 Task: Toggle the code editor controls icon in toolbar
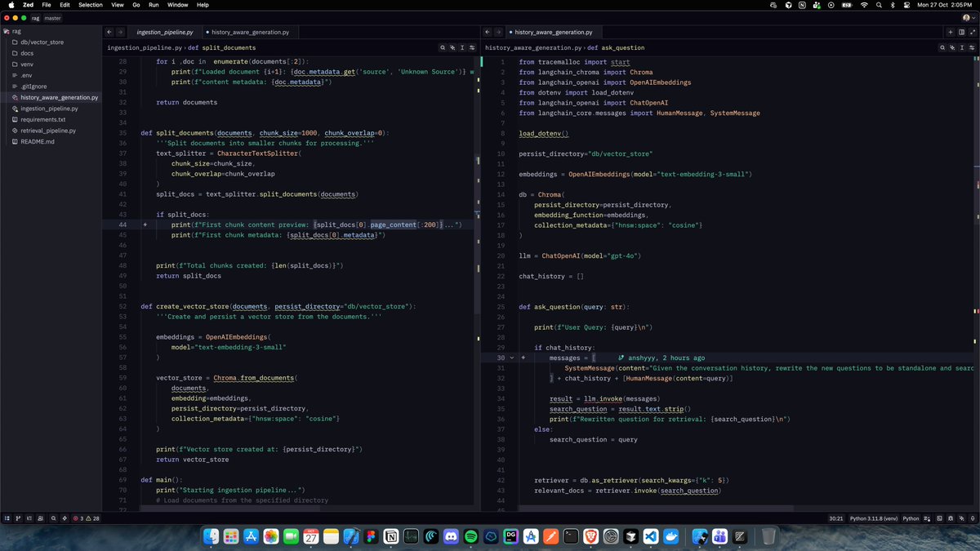(x=474, y=47)
